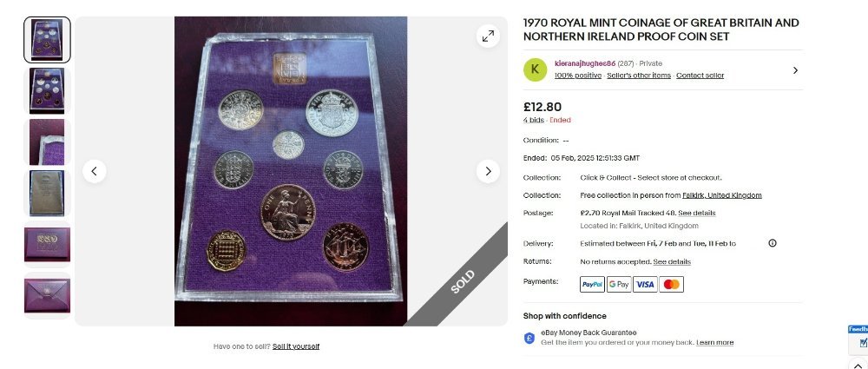
Task: Click the Sell it yourself link
Action: click(x=296, y=346)
